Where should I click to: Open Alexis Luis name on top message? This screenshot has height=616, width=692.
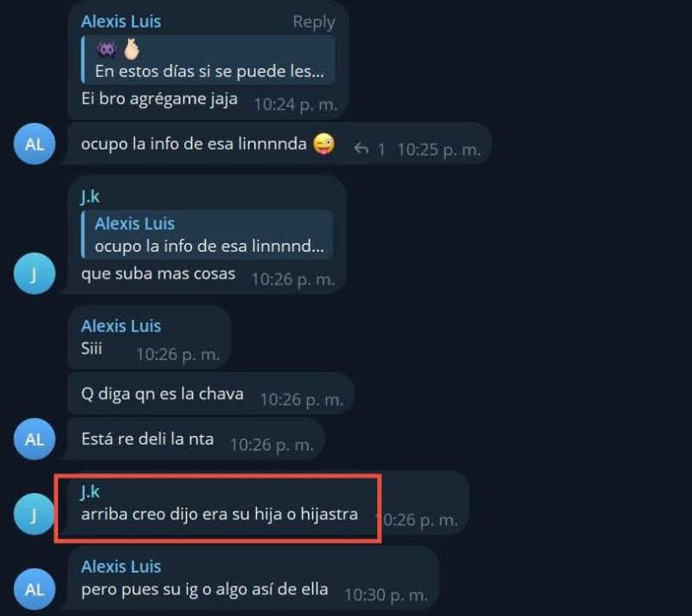click(x=121, y=22)
